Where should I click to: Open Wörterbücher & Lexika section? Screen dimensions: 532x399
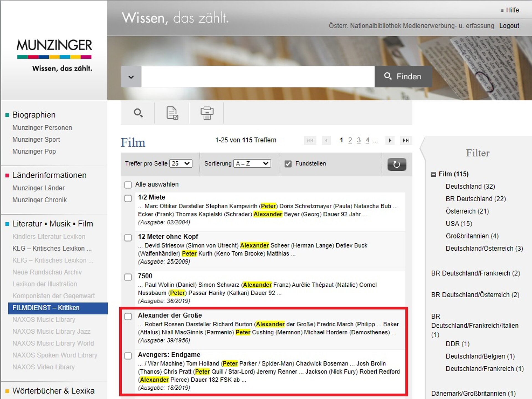pos(53,391)
